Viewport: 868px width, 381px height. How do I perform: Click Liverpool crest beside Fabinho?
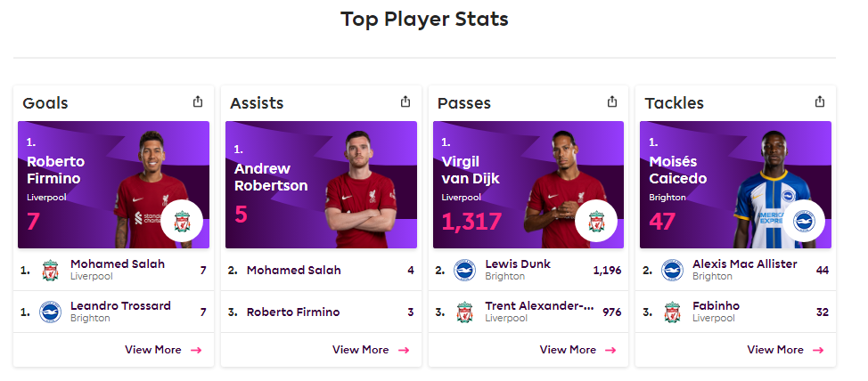point(672,312)
